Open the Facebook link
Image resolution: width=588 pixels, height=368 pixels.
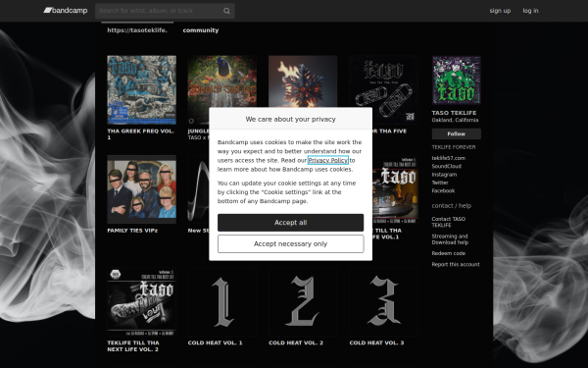[443, 190]
